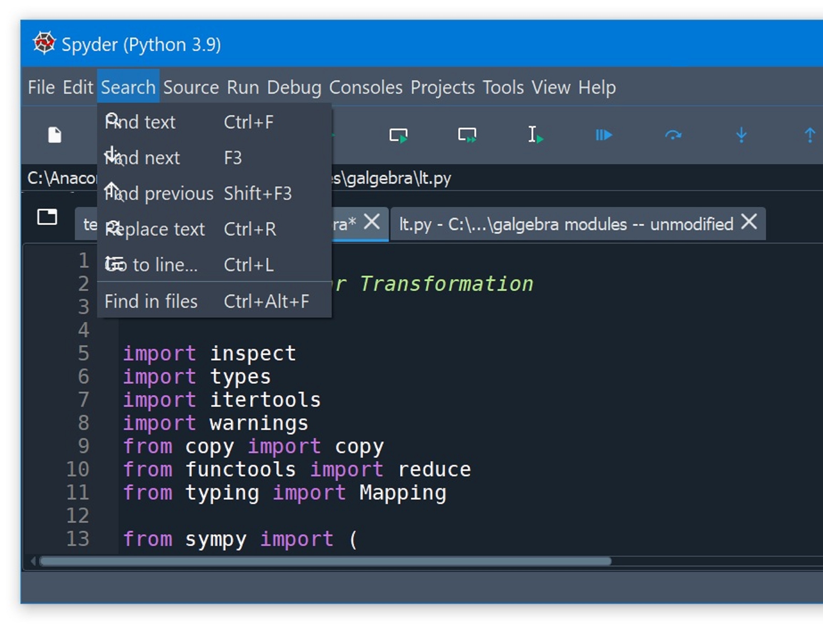The width and height of the screenshot is (823, 644).
Task: Click the Spyder logo in the title bar
Action: pyautogui.click(x=44, y=42)
